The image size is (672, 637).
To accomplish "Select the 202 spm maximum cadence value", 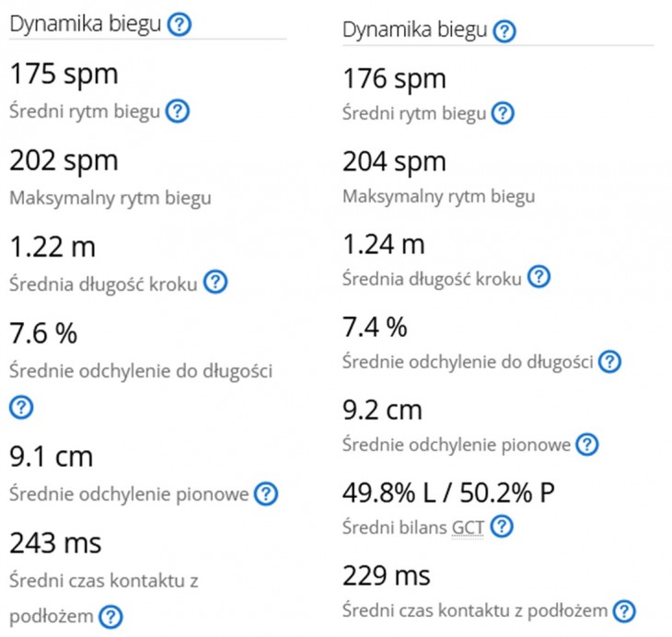I will pos(64,161).
